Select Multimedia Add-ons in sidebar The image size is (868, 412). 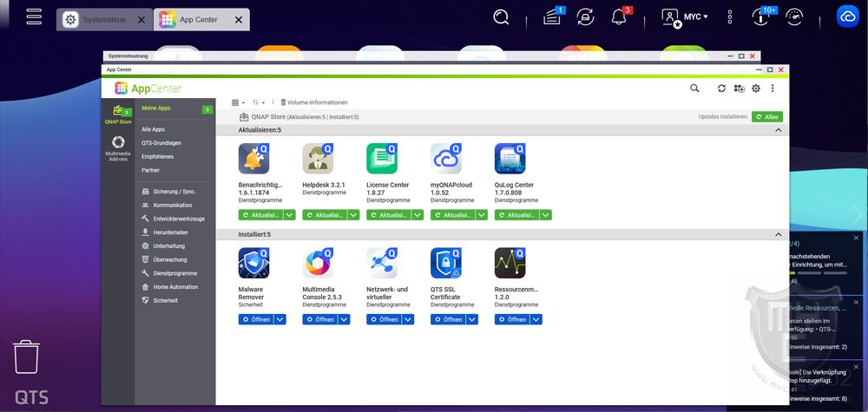point(118,149)
